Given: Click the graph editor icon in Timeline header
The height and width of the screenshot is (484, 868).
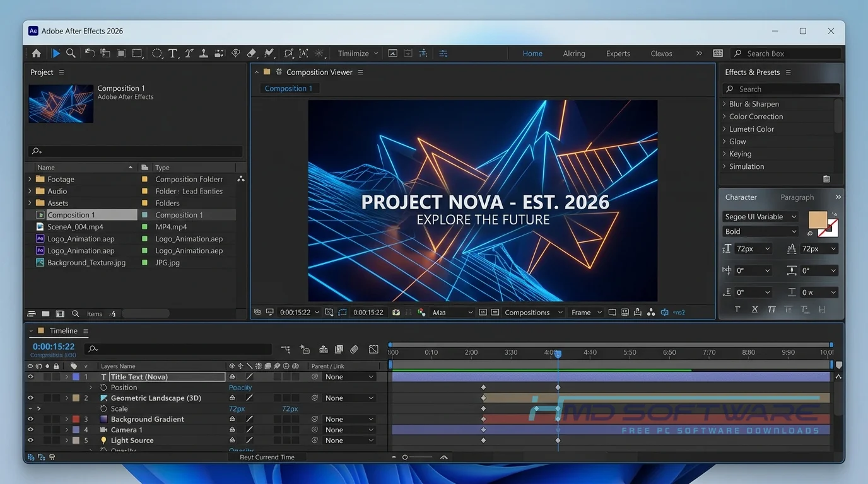Looking at the screenshot, I should 373,349.
